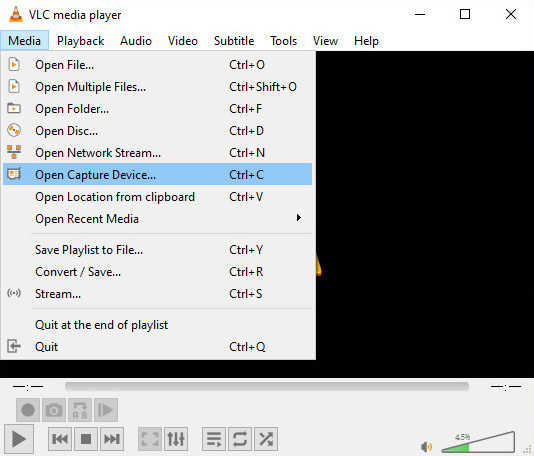Toggle loop repeat mode
This screenshot has width=534, height=456.
coord(240,439)
